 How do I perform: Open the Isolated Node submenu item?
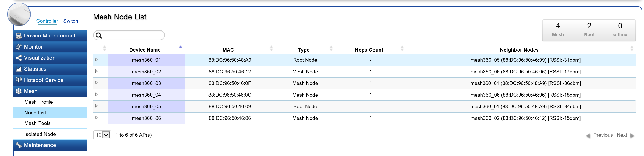(40, 134)
